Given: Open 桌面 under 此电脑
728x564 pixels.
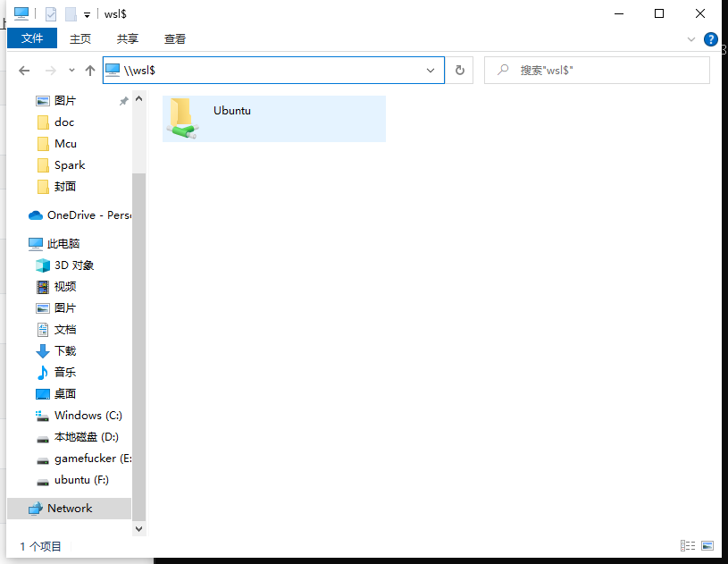Looking at the screenshot, I should 65,394.
